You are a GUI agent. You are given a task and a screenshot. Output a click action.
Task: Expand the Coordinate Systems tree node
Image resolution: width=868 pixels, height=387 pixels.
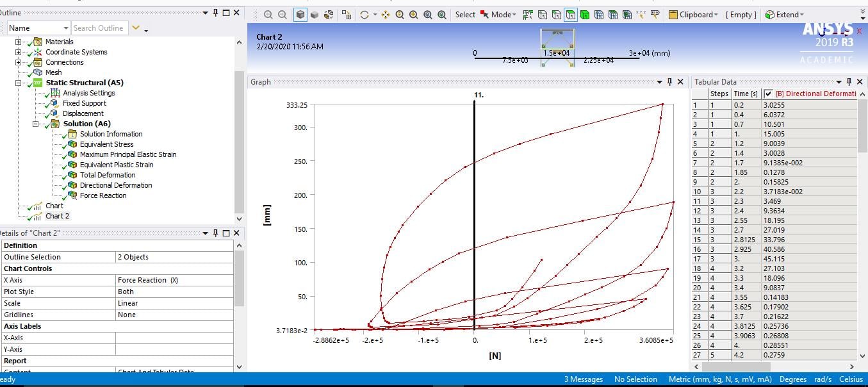pos(19,52)
